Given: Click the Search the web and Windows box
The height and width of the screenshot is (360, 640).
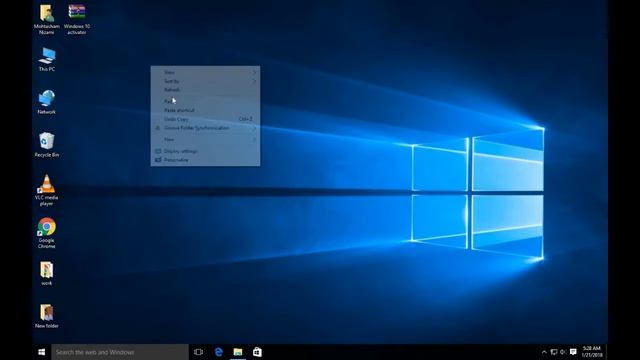Looking at the screenshot, I should pyautogui.click(x=120, y=352).
